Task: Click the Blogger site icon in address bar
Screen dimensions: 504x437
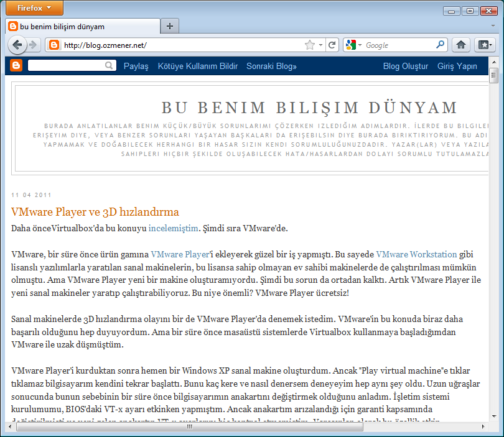Action: [x=54, y=45]
